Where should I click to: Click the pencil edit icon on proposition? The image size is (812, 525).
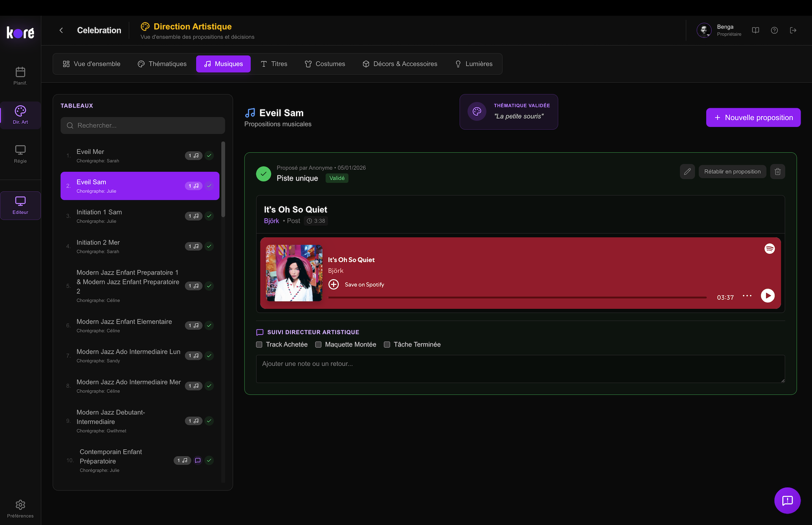(687, 171)
